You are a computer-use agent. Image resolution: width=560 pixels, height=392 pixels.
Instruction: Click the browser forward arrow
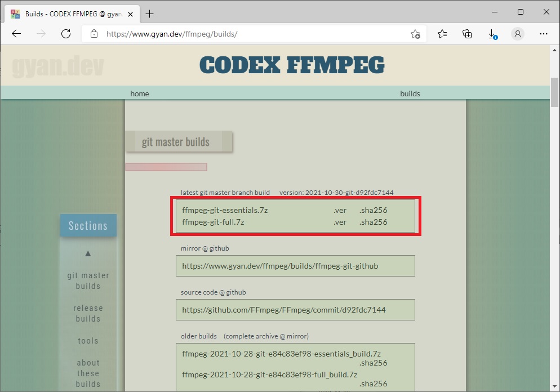pyautogui.click(x=42, y=34)
